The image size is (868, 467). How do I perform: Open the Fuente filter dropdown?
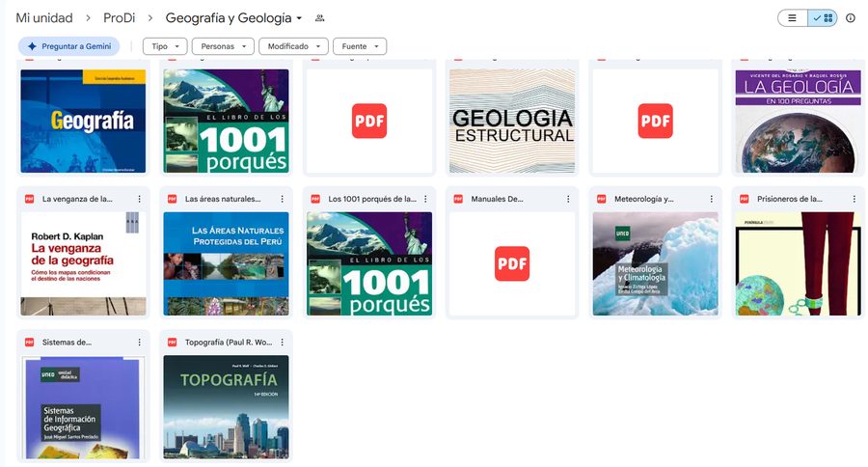[360, 46]
